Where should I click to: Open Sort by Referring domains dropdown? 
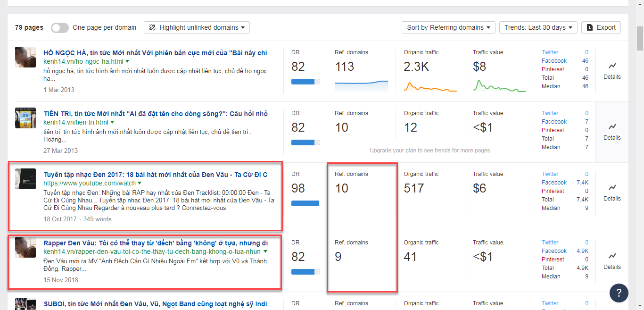click(448, 27)
